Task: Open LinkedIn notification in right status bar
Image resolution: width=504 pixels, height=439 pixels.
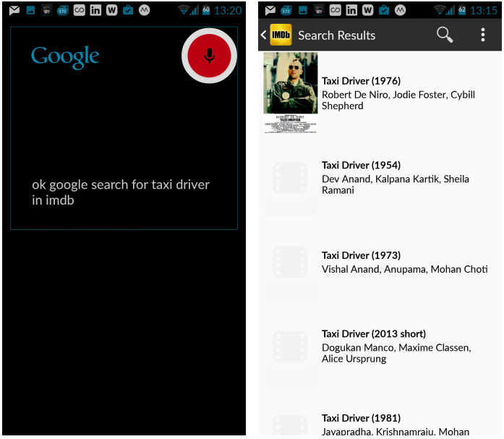Action: (351, 11)
